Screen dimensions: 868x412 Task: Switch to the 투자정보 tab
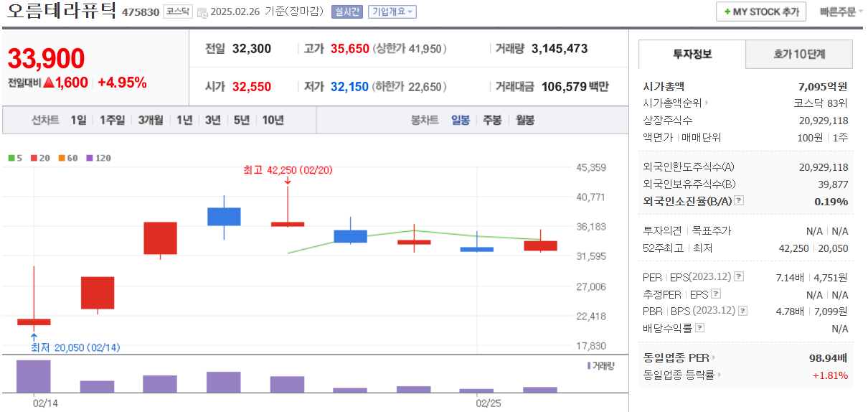click(x=692, y=55)
